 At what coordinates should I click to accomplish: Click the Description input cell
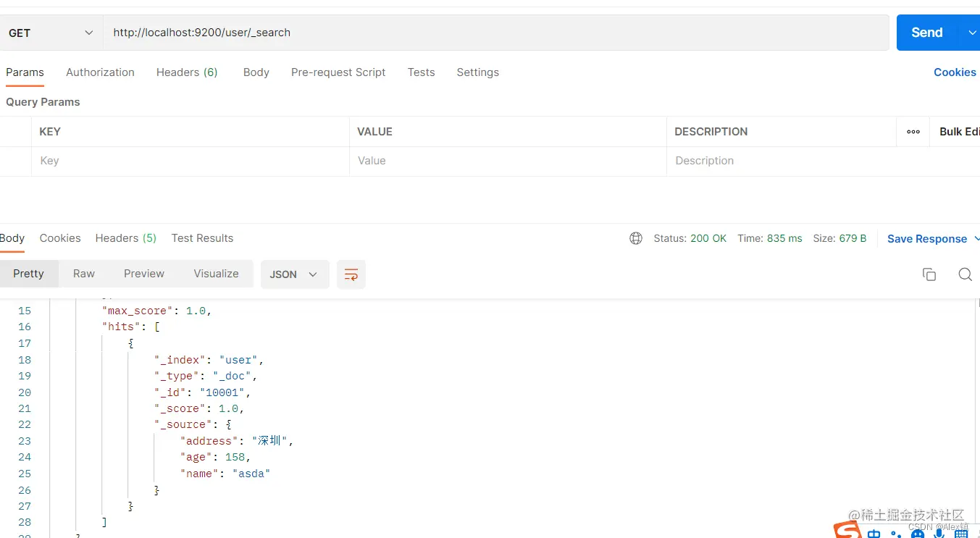[823, 161]
